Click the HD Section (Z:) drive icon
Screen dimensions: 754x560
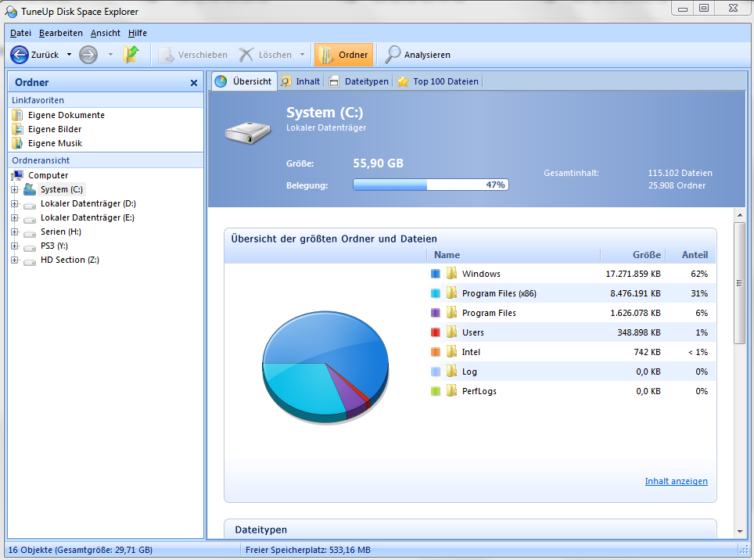pos(30,262)
